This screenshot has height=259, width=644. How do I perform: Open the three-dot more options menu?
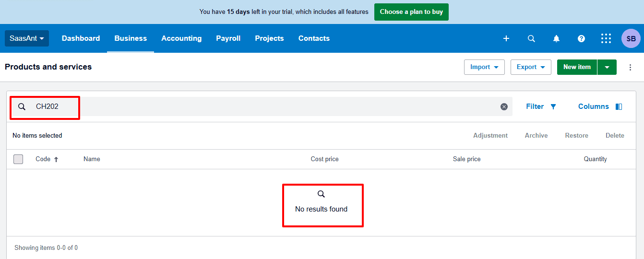point(631,67)
